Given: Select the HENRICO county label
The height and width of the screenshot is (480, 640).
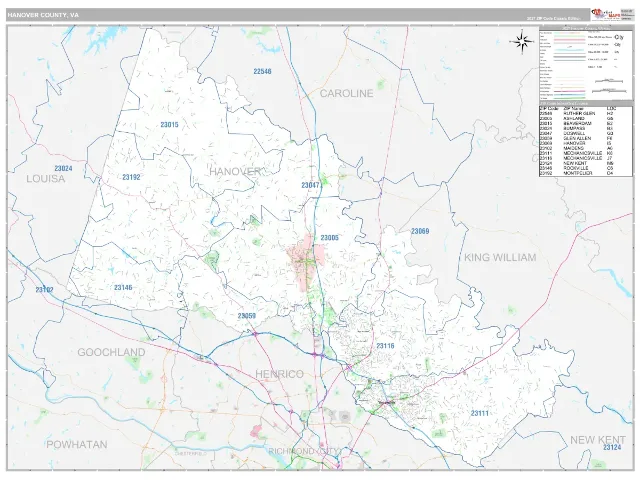Looking at the screenshot, I should [280, 374].
